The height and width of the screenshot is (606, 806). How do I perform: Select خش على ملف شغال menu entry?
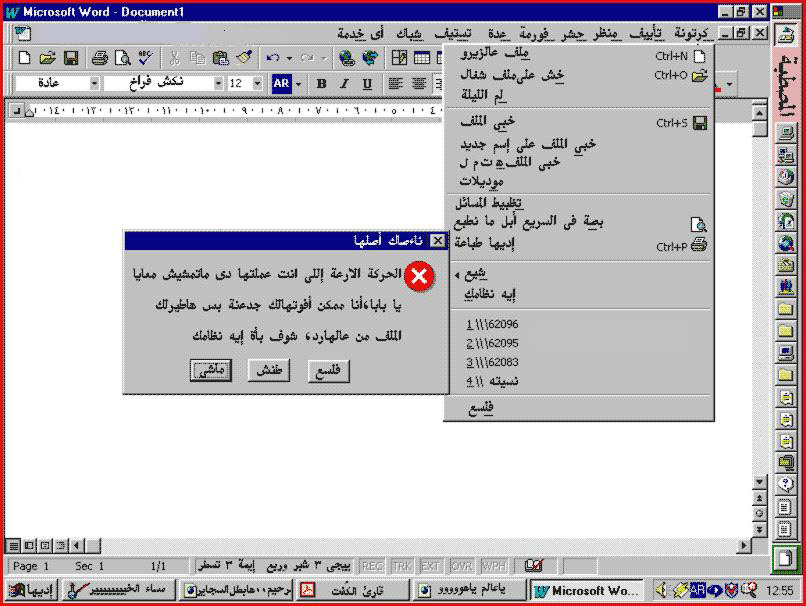[579, 75]
